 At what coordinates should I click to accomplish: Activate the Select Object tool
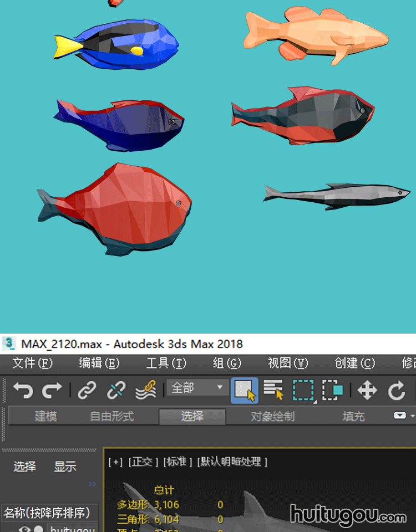tap(244, 390)
